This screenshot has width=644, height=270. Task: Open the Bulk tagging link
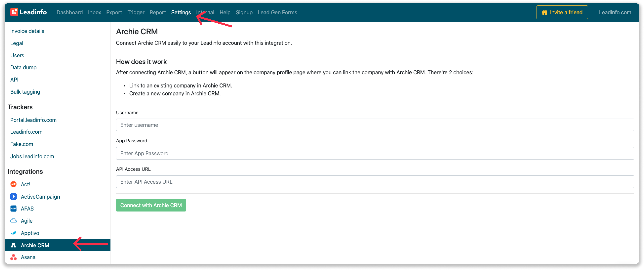coord(25,92)
